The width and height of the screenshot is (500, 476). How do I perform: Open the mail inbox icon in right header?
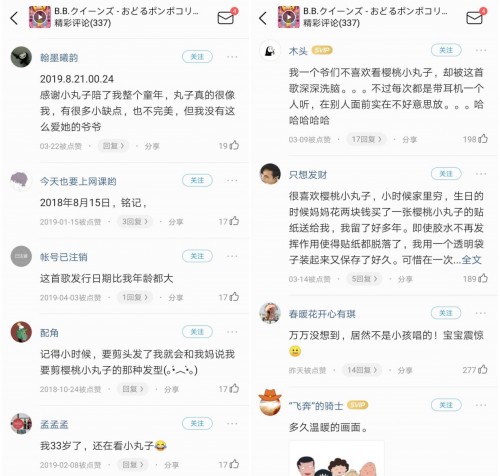[x=475, y=17]
